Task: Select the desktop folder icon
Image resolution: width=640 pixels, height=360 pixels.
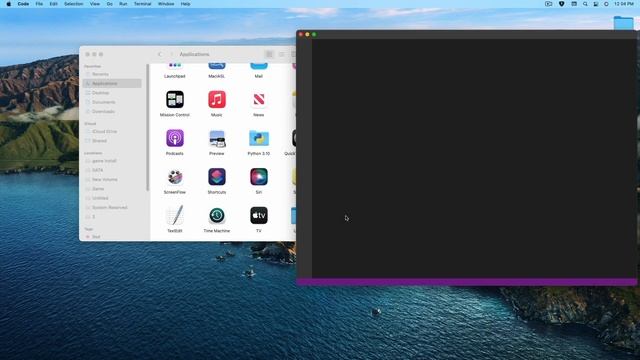Action: point(624,23)
